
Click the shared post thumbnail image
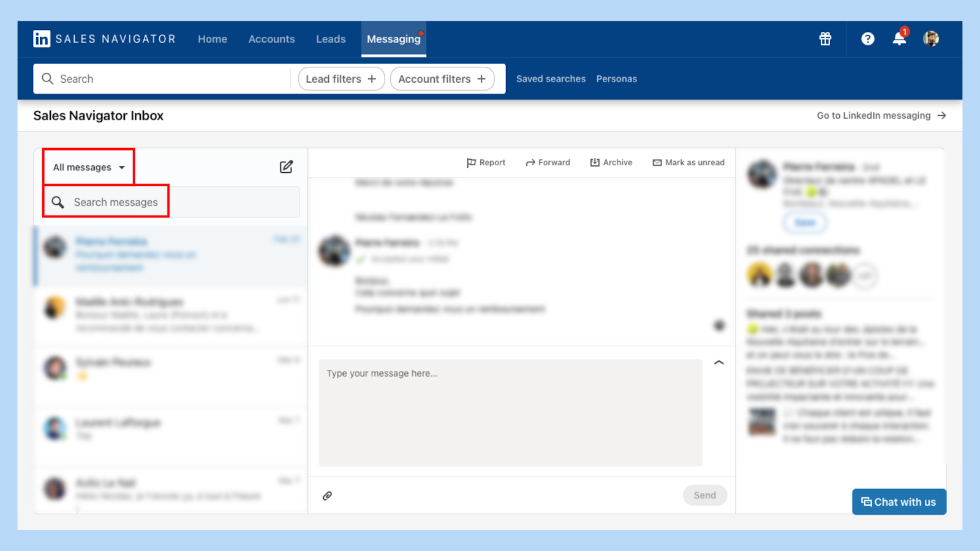762,422
